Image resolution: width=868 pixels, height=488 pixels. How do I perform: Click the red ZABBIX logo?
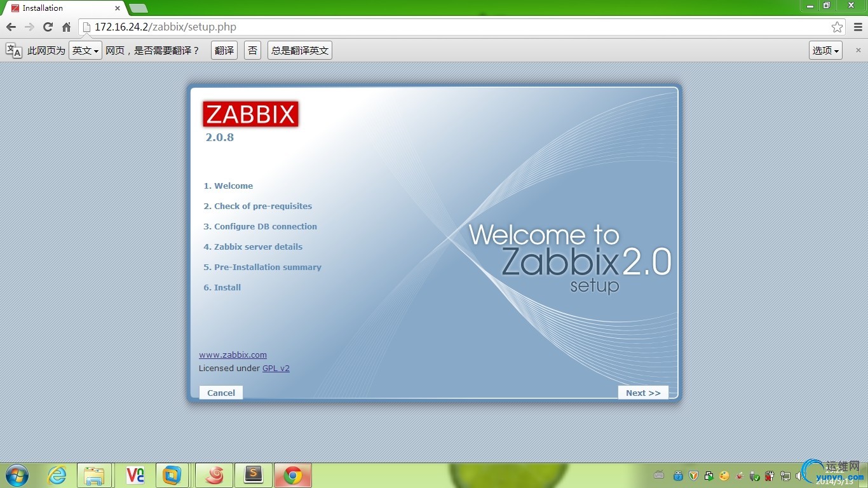[250, 114]
